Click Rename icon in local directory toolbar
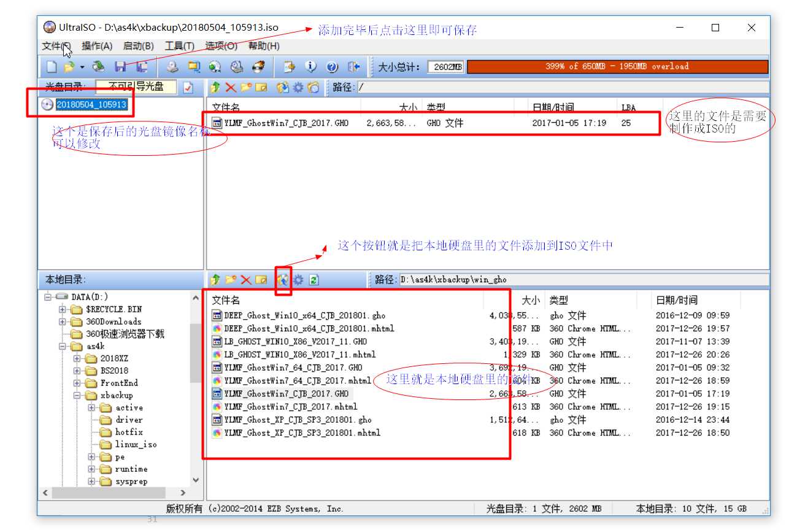The height and width of the screenshot is (532, 797). [261, 280]
